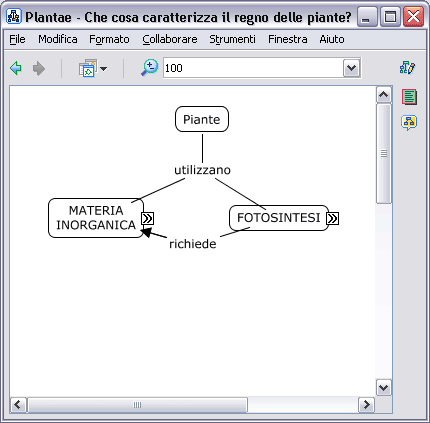Screen dimensions: 430x423
Task: Click the discussion thread bubble icon
Action: 409,123
